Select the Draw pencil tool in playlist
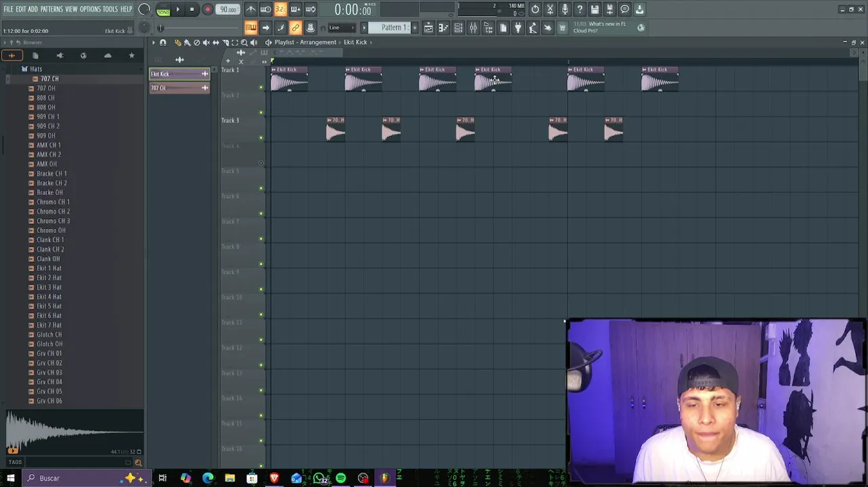 pos(178,42)
